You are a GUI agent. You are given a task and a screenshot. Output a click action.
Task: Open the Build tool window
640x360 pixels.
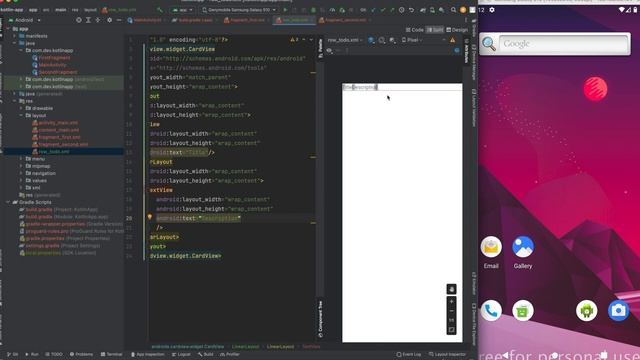tap(206, 354)
